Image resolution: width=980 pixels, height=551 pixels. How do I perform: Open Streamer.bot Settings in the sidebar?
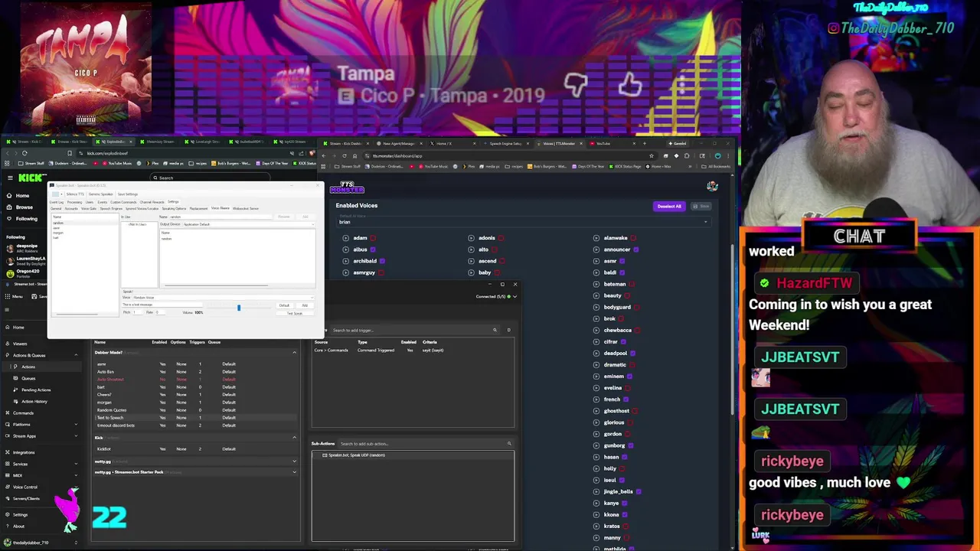[x=20, y=514]
